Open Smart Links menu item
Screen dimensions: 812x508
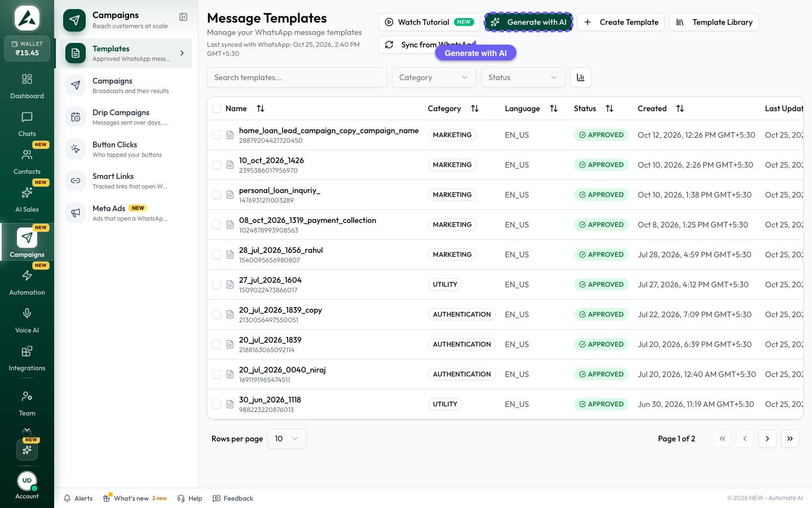(x=126, y=181)
